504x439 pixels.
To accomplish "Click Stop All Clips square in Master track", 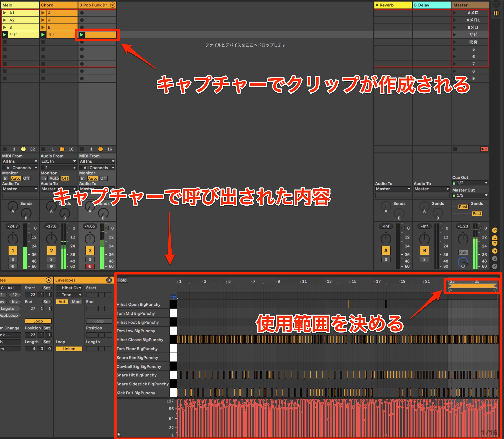I will [x=455, y=149].
